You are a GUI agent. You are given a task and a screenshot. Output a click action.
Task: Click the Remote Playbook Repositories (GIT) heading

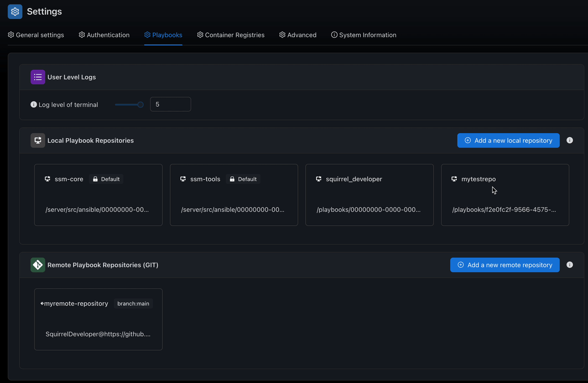click(103, 265)
